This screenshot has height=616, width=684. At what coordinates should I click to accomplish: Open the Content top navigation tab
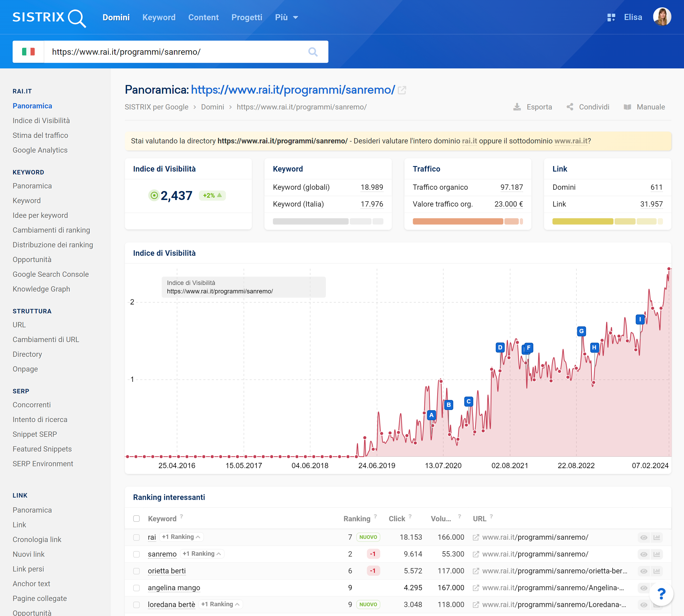203,17
